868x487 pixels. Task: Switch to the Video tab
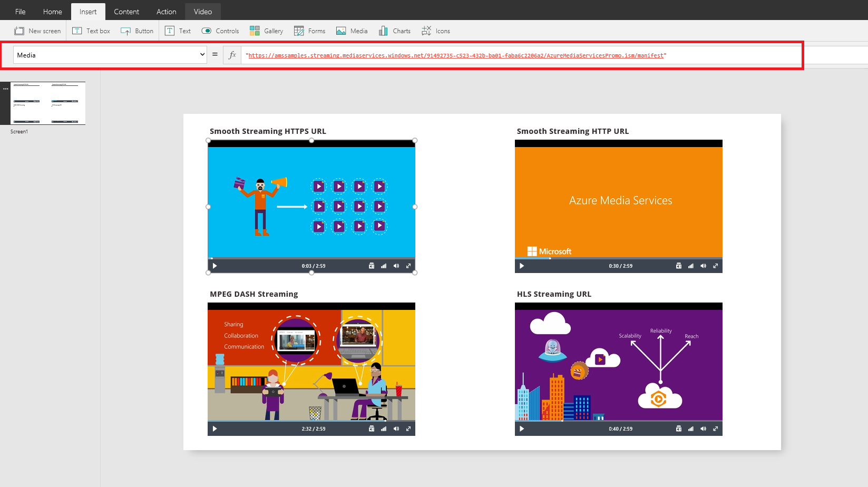click(x=203, y=12)
